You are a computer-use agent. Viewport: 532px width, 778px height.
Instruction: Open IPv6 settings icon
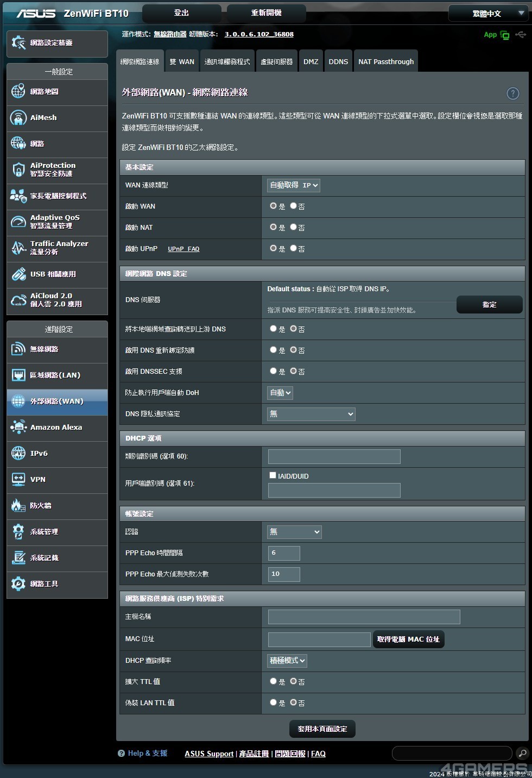tap(18, 453)
